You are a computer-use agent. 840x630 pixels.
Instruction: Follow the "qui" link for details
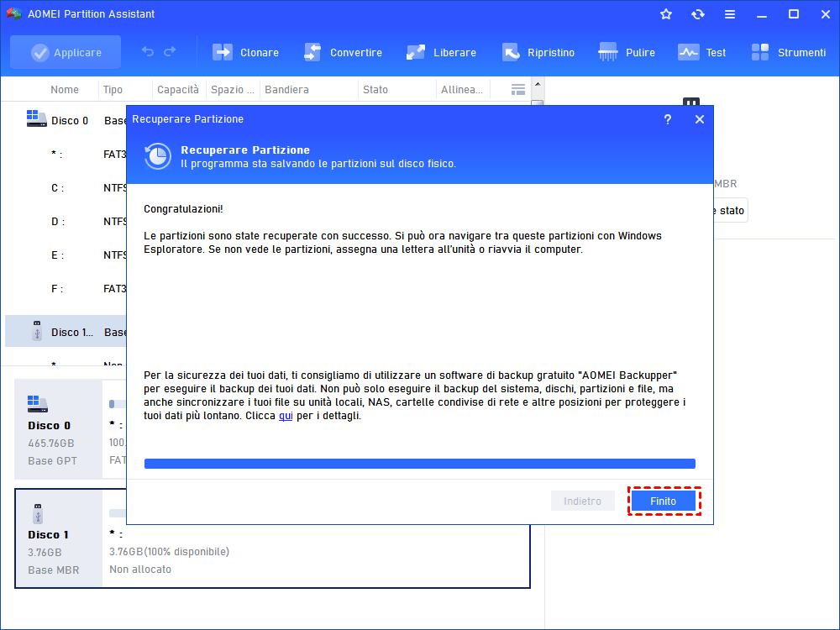point(286,416)
